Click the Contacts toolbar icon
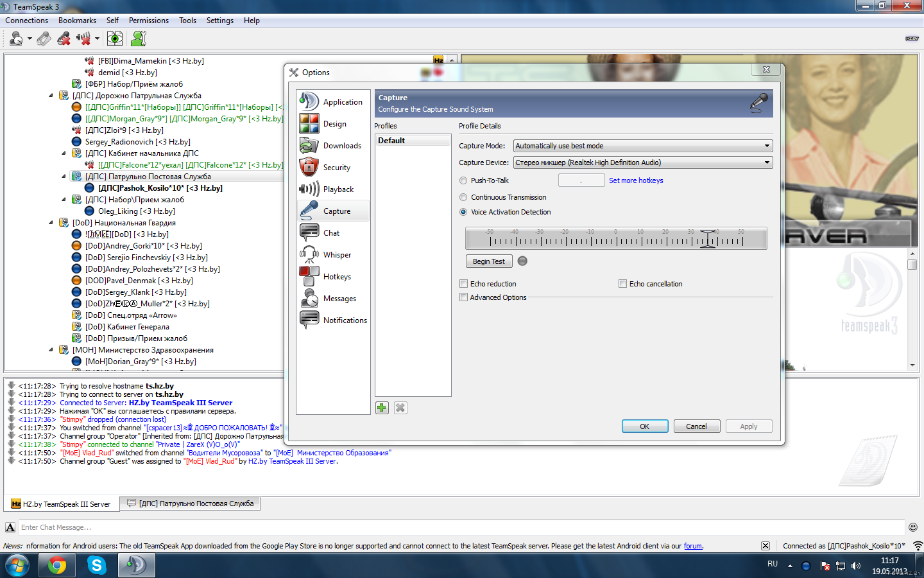This screenshot has width=924, height=578. 138,39
